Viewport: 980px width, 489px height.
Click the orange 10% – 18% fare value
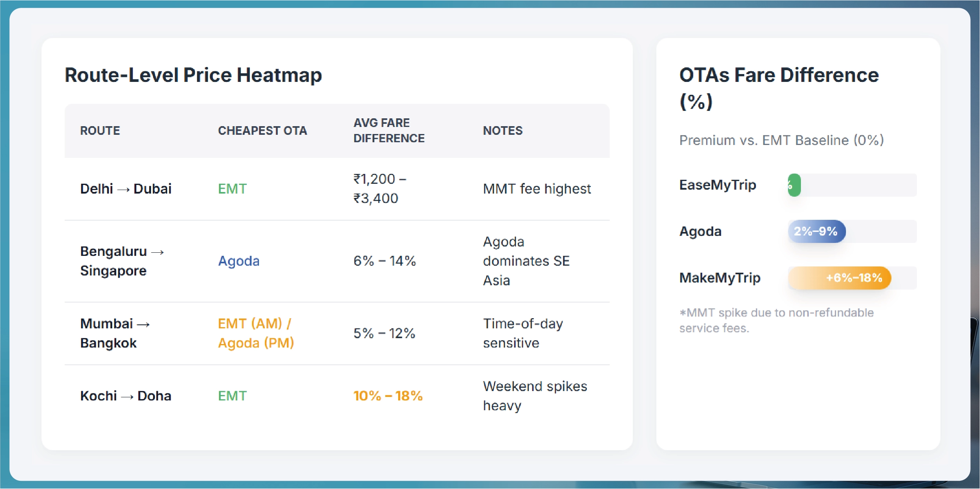tap(388, 396)
